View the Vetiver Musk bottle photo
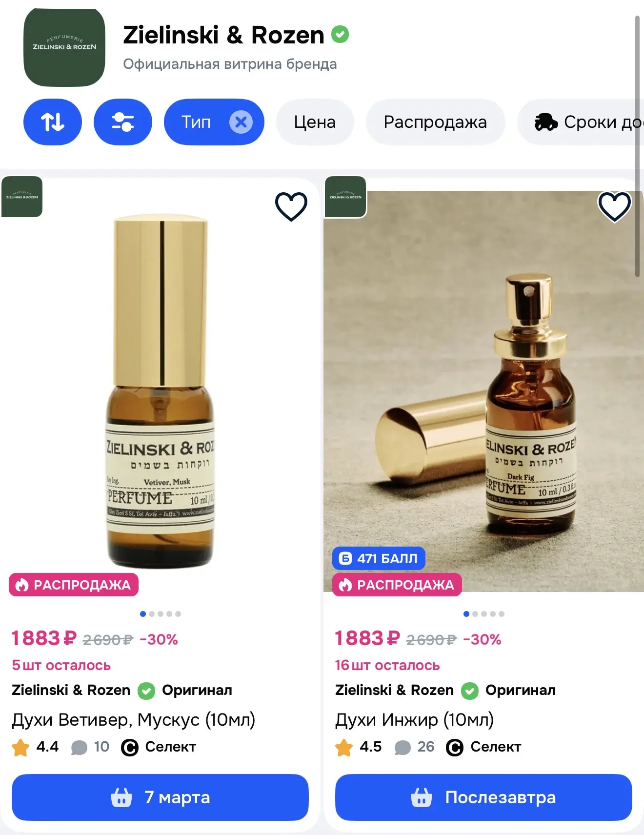644x835 pixels. (160, 390)
